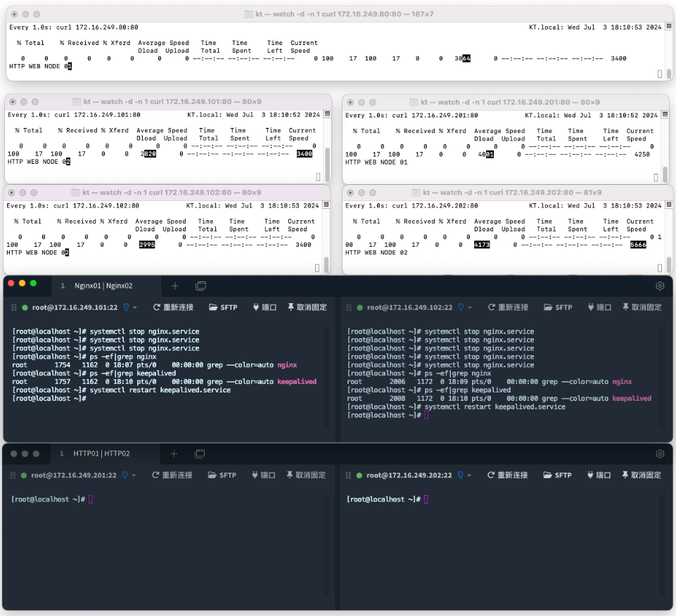676x616 pixels.
Task: Open SFTP for 172.16.249.202 session
Action: (x=557, y=475)
